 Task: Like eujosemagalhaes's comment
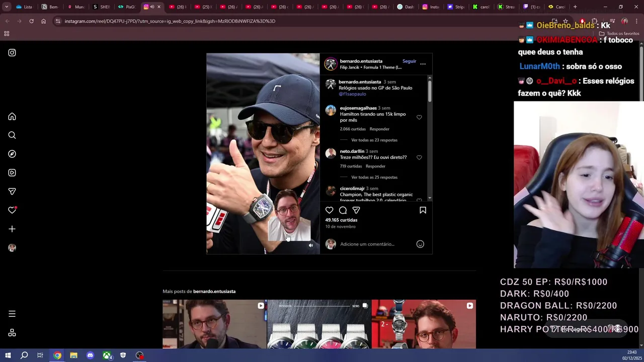point(419,117)
